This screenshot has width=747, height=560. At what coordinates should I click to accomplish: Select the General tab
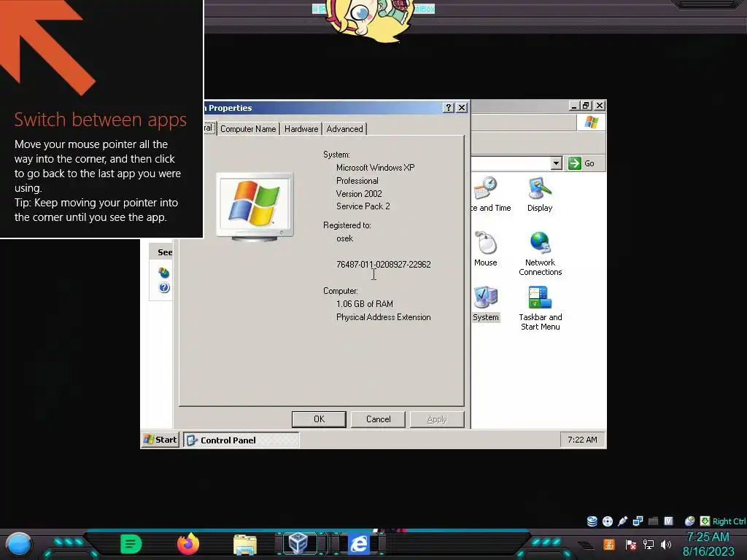click(209, 128)
